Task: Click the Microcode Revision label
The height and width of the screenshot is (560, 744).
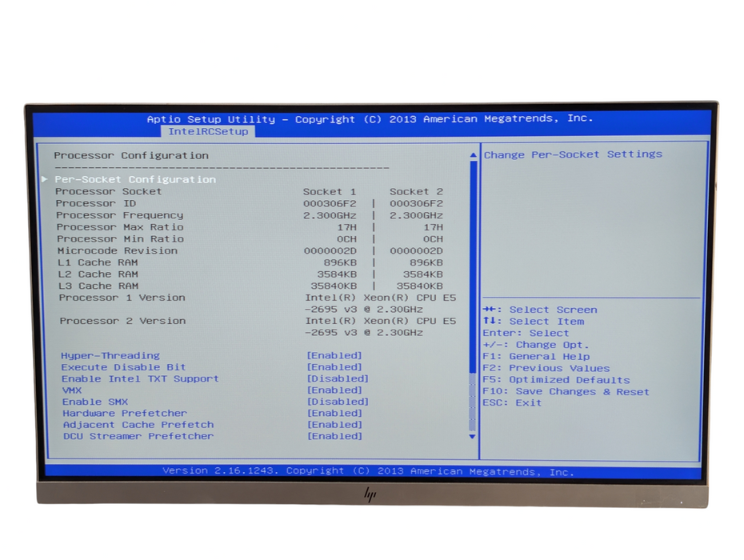Action: coord(117,250)
